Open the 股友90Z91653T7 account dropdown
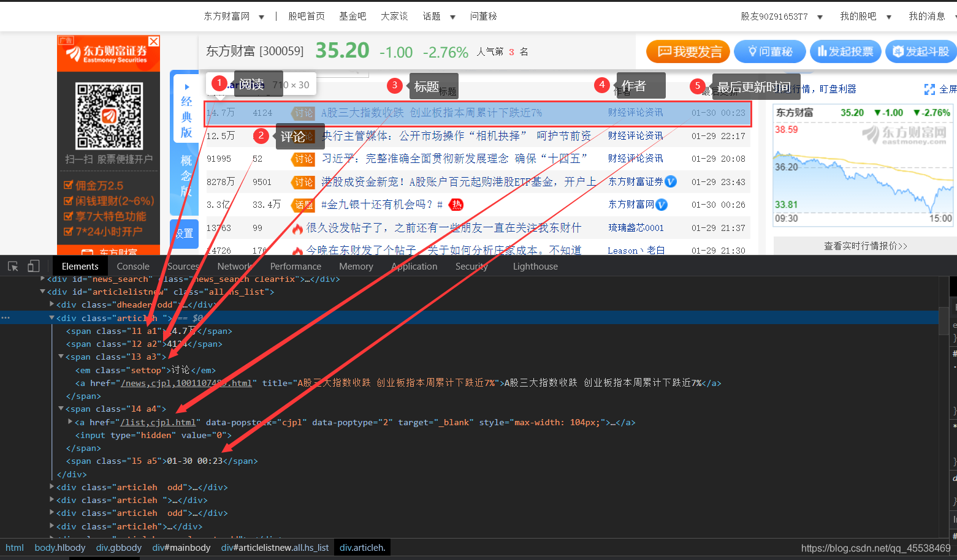This screenshot has height=560, width=957. (x=820, y=17)
